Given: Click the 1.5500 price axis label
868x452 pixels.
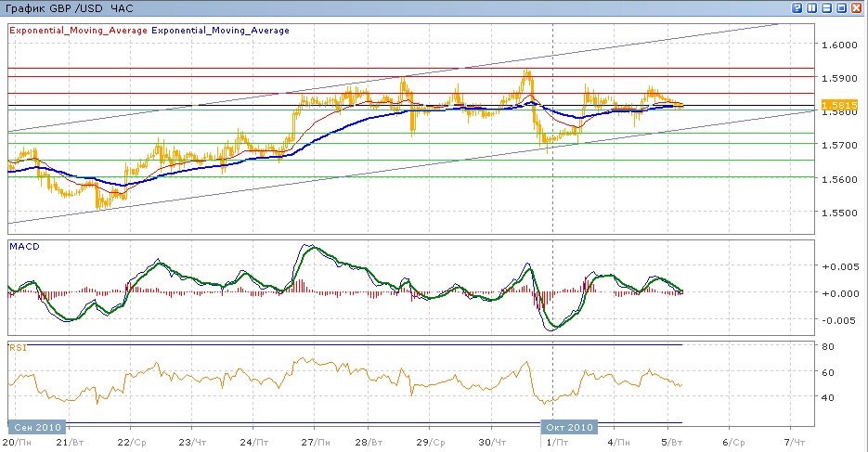Looking at the screenshot, I should pos(838,213).
